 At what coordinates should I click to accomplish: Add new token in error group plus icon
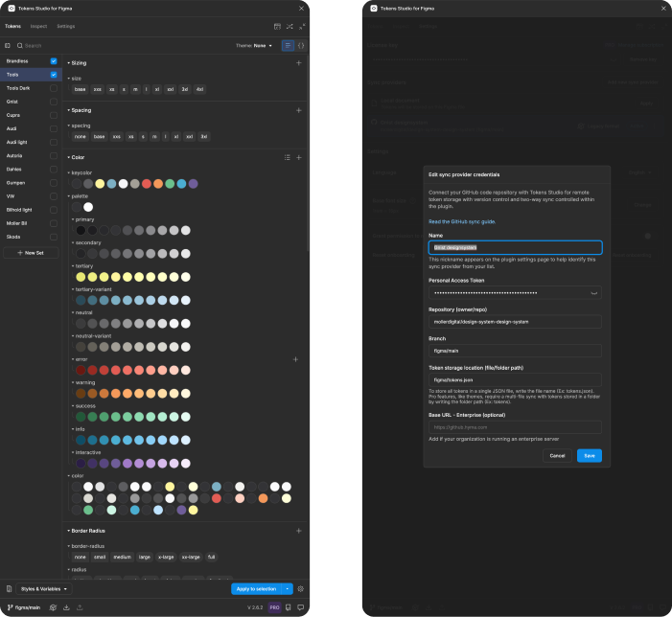click(295, 359)
